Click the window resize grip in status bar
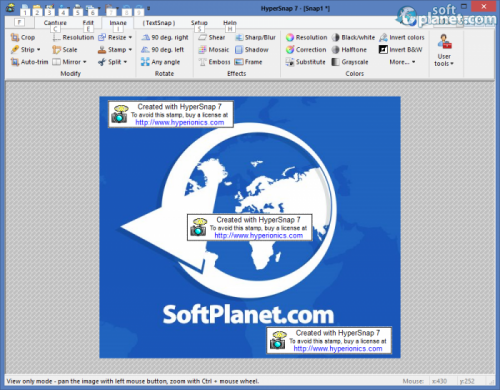Image resolution: width=500 pixels, height=390 pixels. [x=491, y=382]
